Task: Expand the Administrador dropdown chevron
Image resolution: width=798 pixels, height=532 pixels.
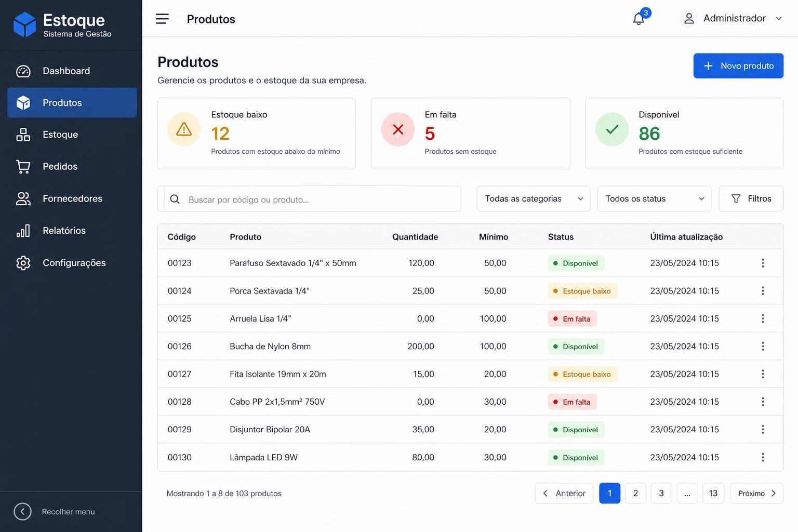Action: 779,19
